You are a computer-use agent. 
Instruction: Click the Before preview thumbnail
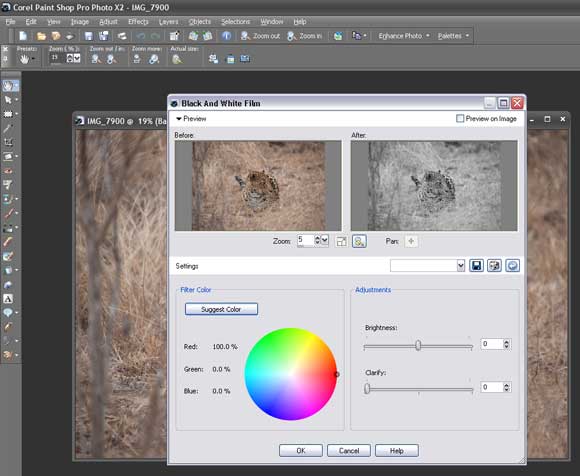pyautogui.click(x=258, y=186)
